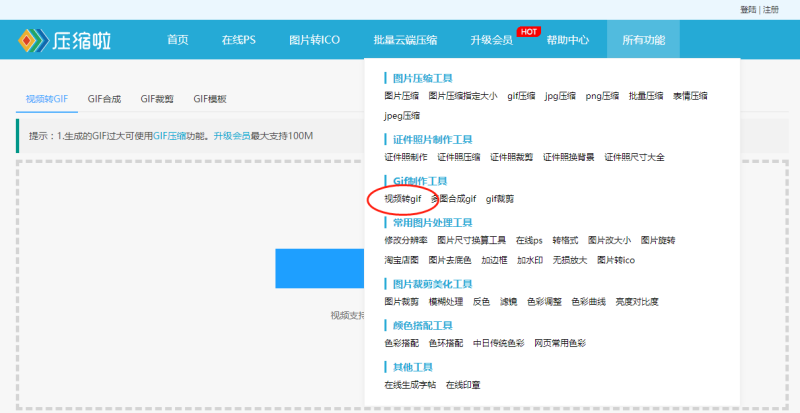Open 批量压缩 in the menu
The height and width of the screenshot is (413, 800).
coord(646,95)
